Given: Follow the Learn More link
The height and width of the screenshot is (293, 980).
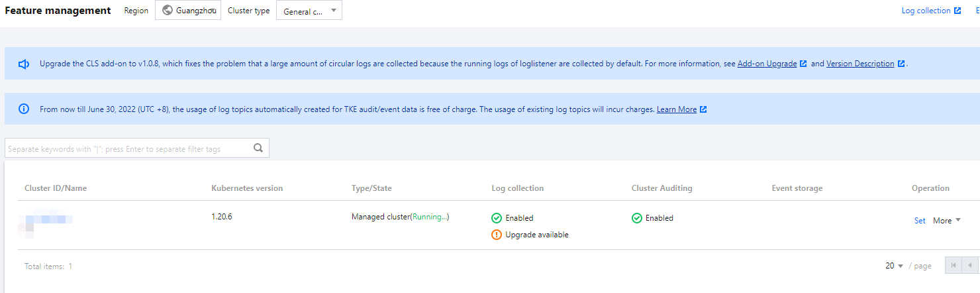Looking at the screenshot, I should [676, 109].
